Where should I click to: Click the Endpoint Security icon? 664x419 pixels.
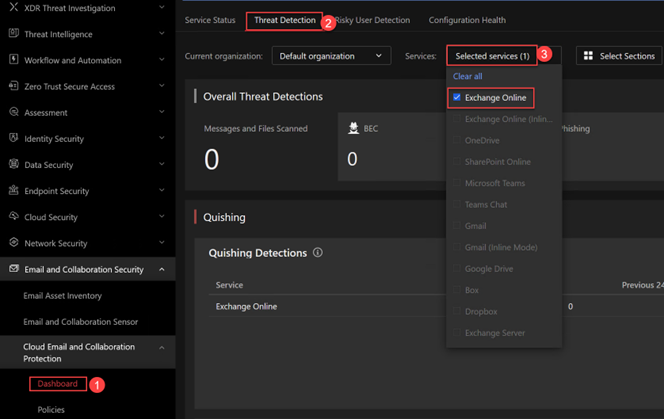coord(14,190)
